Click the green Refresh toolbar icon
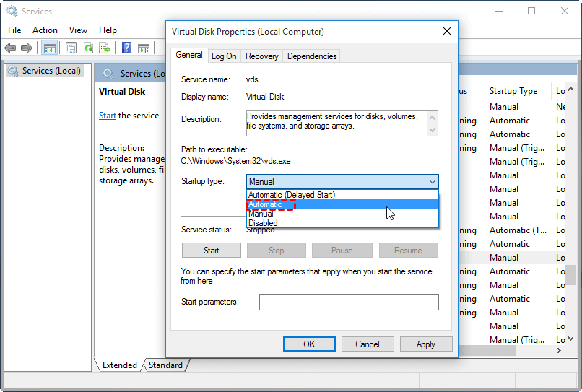 point(88,48)
